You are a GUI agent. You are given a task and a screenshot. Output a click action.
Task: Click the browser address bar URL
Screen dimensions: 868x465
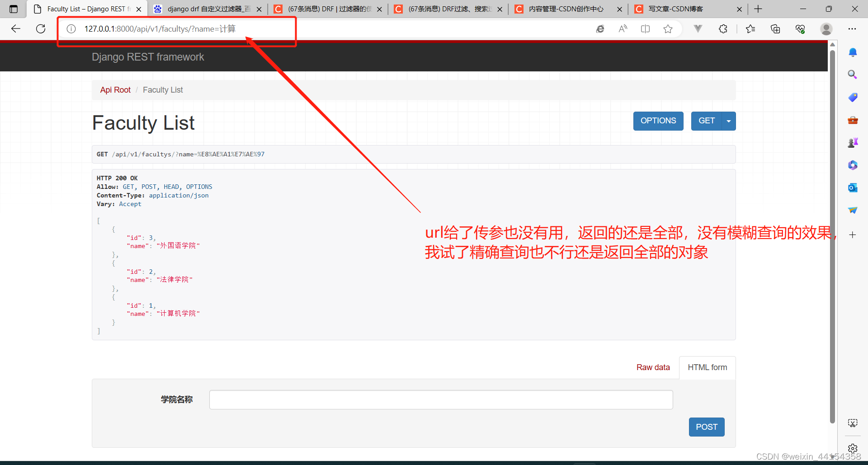point(160,29)
